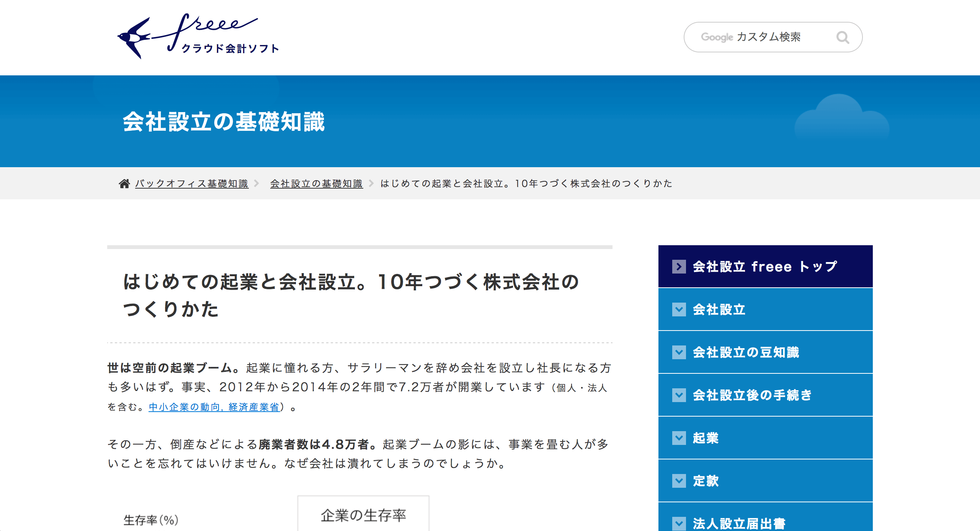Expand the 定款 chevron
This screenshot has width=980, height=531.
click(x=679, y=481)
